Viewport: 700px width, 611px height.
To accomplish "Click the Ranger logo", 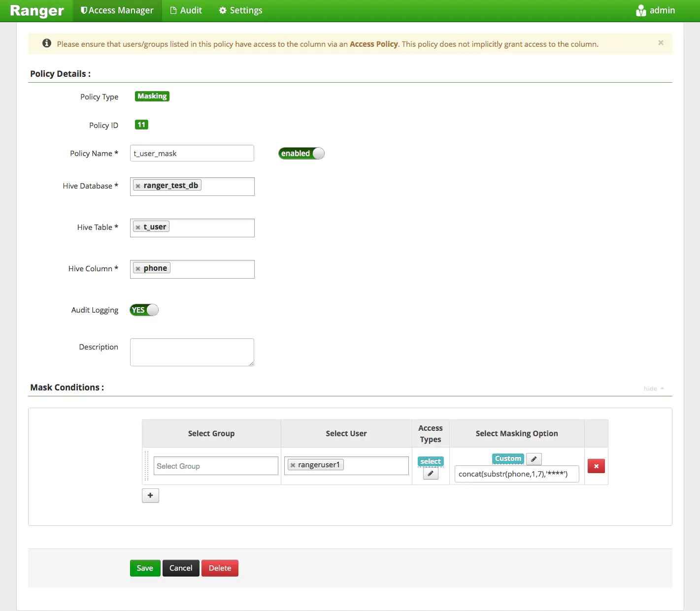I will 37,11.
